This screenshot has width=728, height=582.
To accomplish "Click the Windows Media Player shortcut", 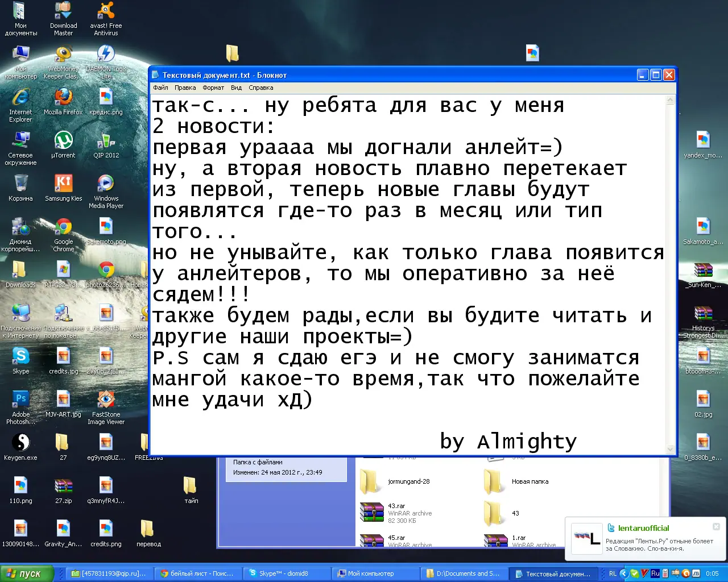I will 106,184.
